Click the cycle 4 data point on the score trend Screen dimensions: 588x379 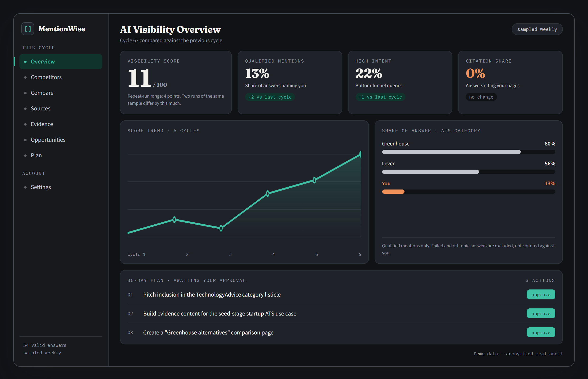[268, 194]
